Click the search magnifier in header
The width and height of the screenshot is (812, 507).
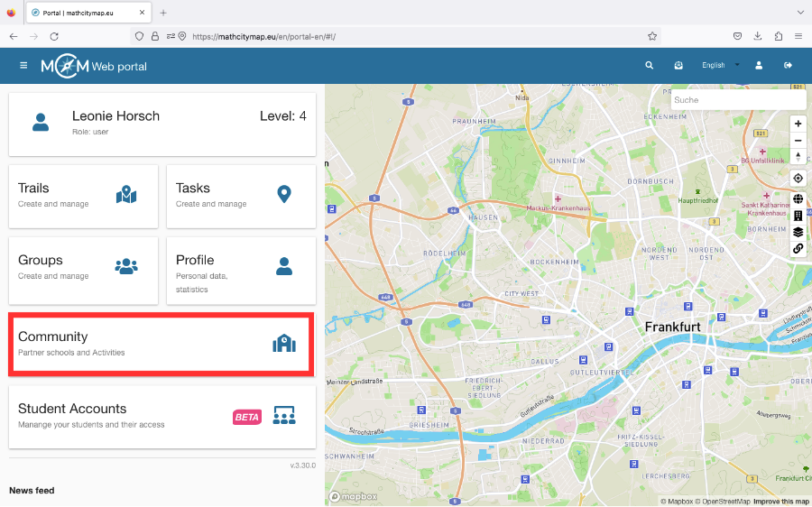649,66
